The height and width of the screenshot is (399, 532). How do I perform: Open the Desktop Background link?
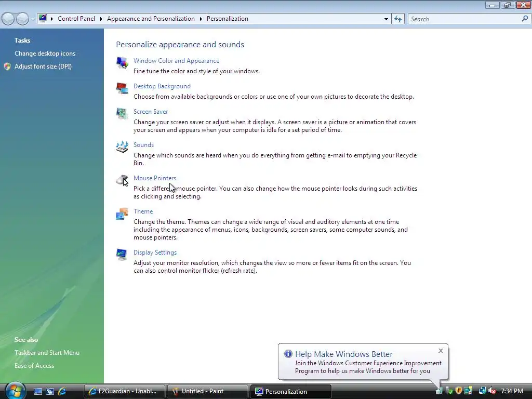pos(162,86)
